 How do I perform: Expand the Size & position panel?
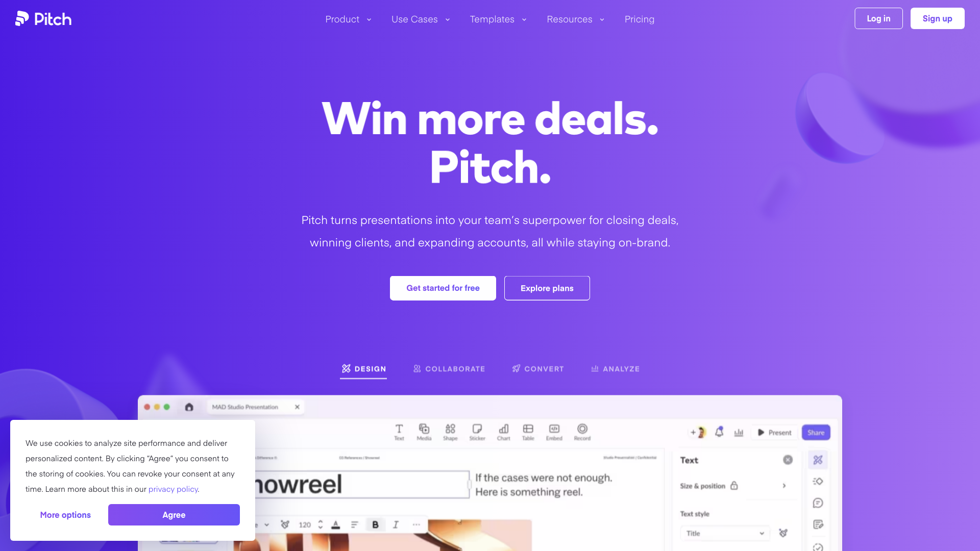pyautogui.click(x=784, y=485)
